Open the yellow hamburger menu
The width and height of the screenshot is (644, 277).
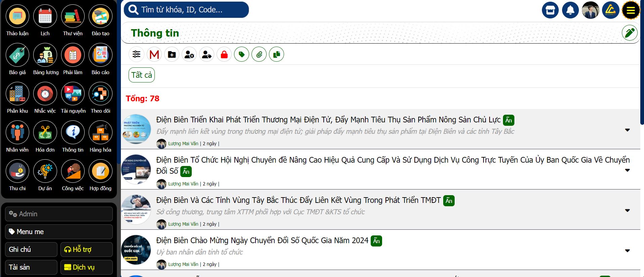[631, 10]
